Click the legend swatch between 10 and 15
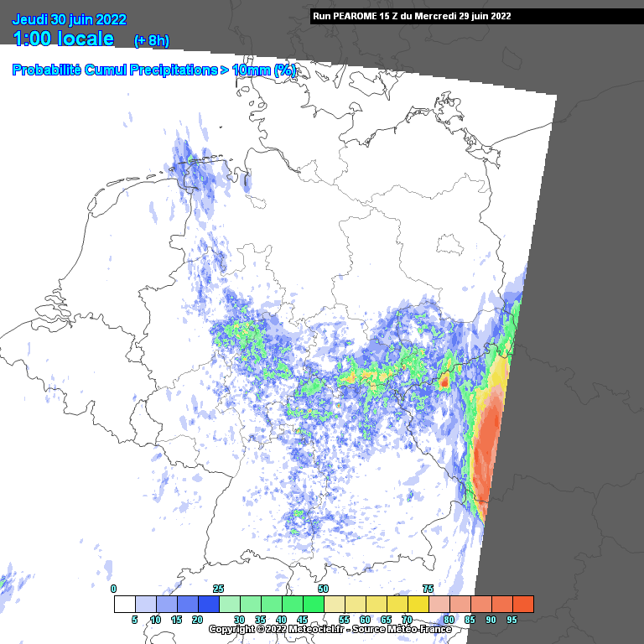Viewport: 644px width, 644px height. pos(166,604)
